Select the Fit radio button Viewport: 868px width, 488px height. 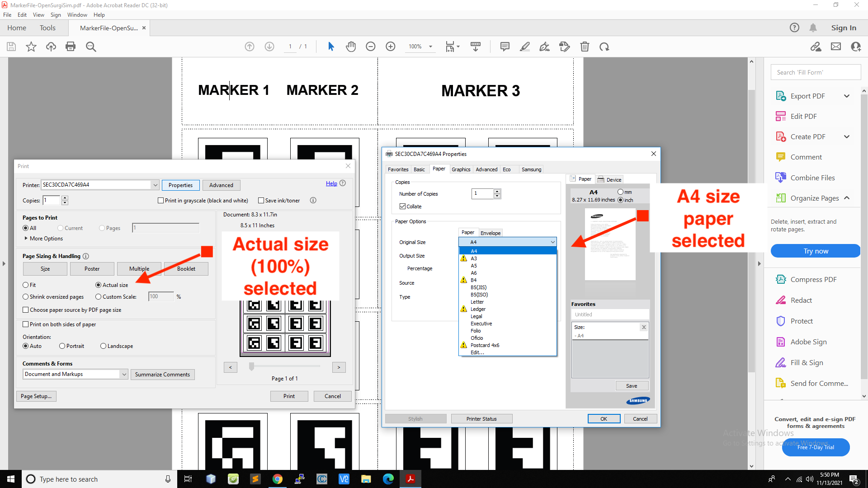coord(26,285)
